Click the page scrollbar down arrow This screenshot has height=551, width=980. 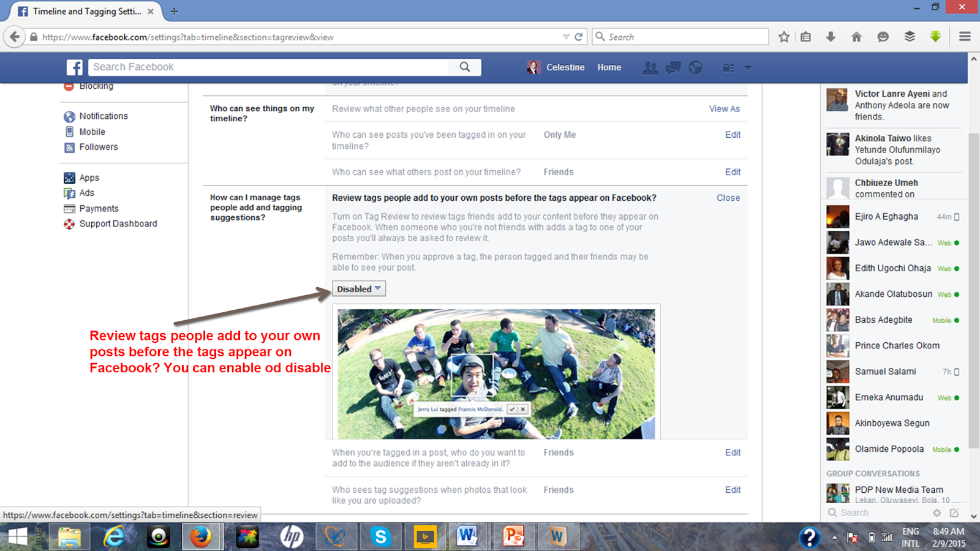[974, 516]
